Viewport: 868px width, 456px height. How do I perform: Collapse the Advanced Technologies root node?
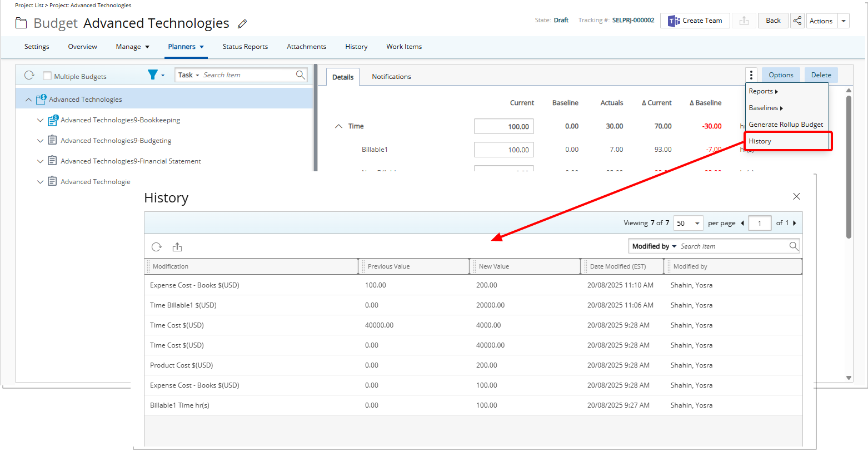tap(28, 100)
